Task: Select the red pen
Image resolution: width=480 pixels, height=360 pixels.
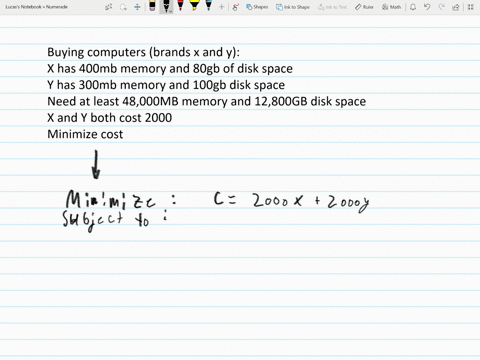Action: click(180, 6)
